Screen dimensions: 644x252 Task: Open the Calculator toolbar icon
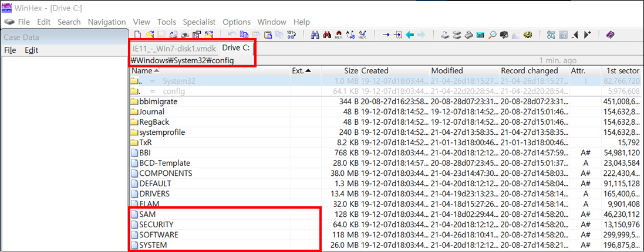481,35
